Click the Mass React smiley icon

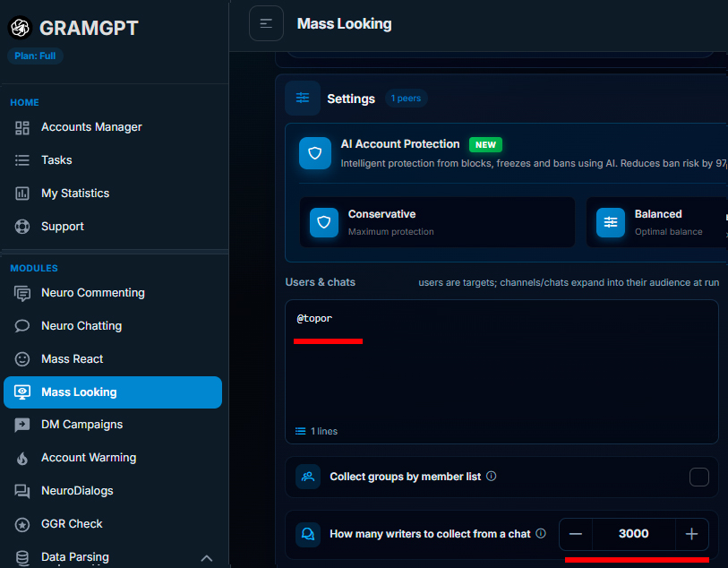coord(22,359)
